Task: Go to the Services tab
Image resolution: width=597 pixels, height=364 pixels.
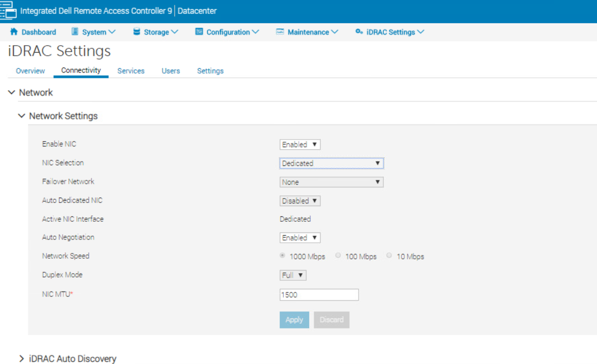Action: tap(131, 71)
